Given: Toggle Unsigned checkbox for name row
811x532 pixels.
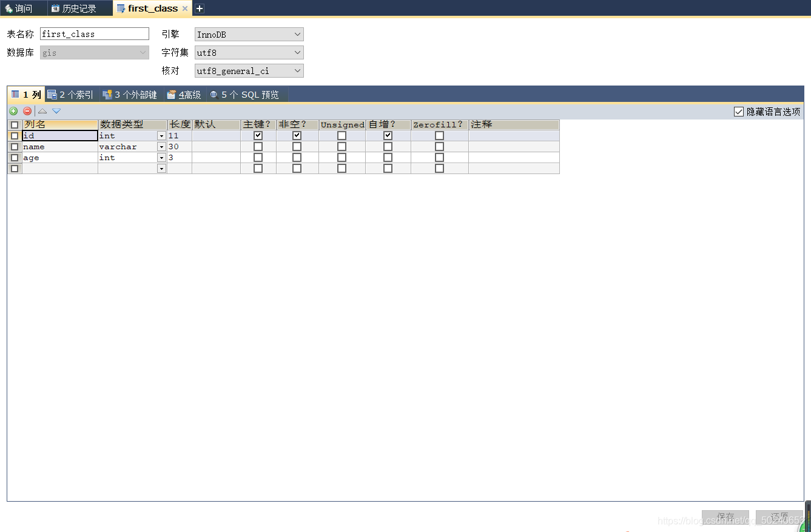Looking at the screenshot, I should (x=342, y=147).
